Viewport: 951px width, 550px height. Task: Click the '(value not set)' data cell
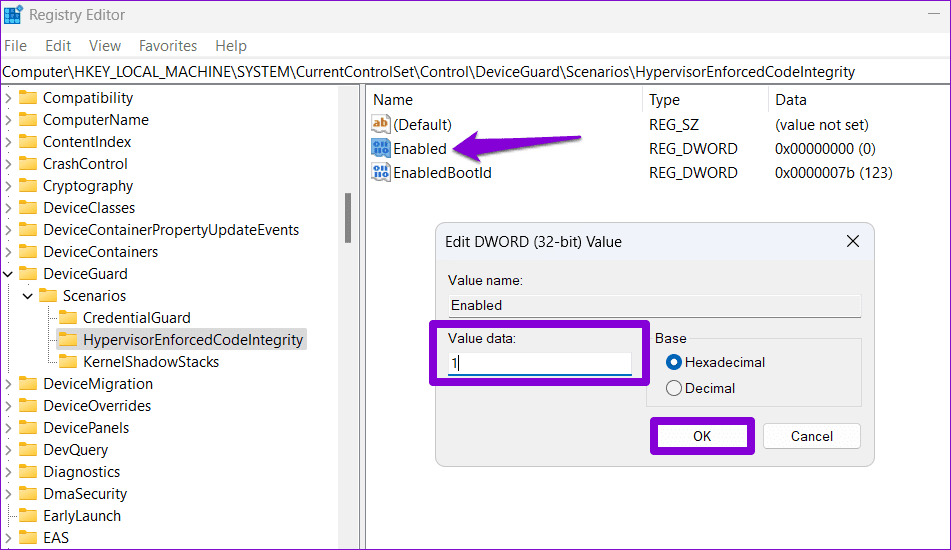tap(822, 124)
